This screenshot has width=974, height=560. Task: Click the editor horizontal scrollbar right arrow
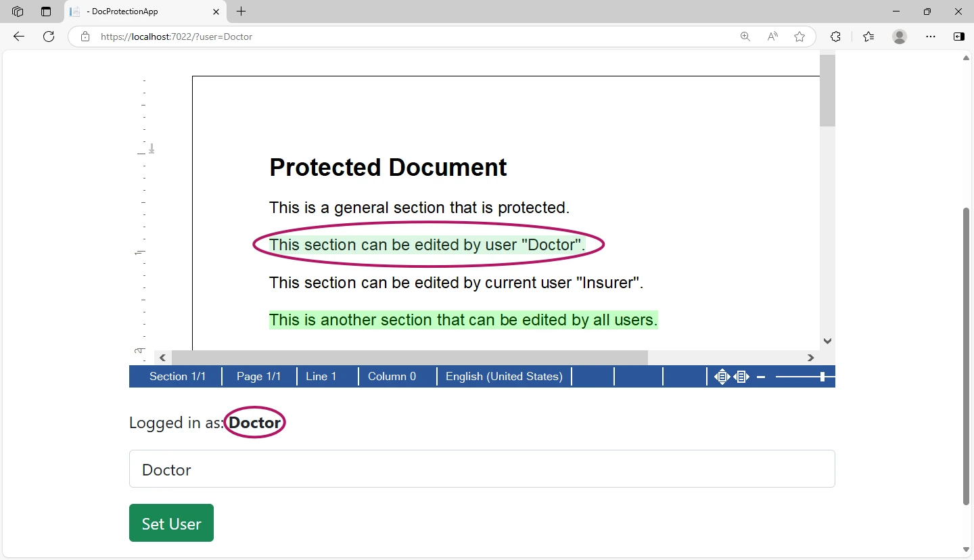tap(811, 358)
